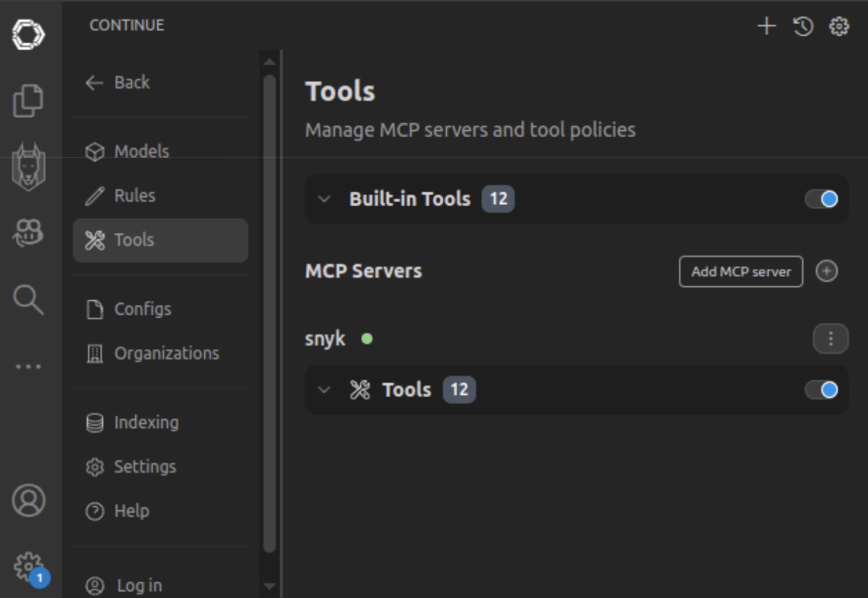The width and height of the screenshot is (868, 598).
Task: Switch to the Models section
Action: [141, 152]
